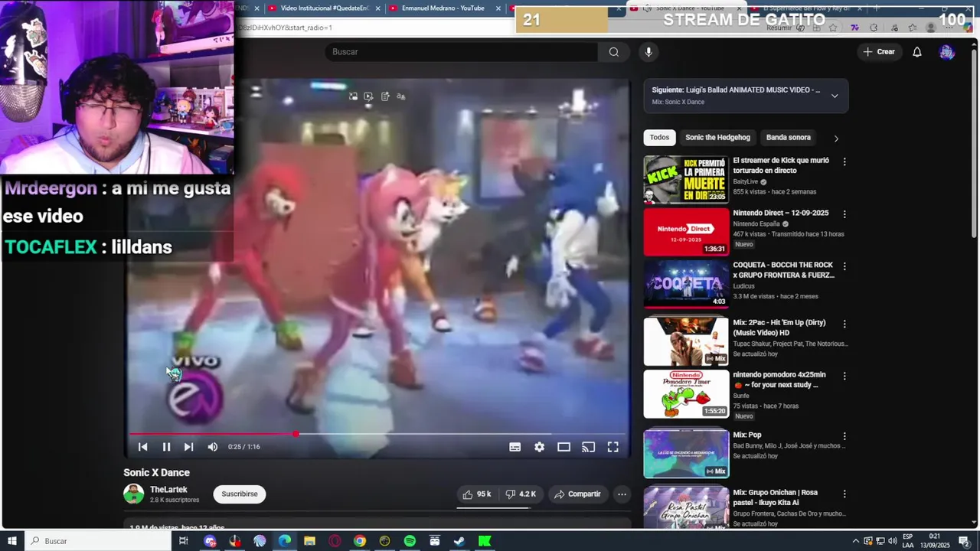Open the Kick streamer video thumbnail

tap(686, 180)
